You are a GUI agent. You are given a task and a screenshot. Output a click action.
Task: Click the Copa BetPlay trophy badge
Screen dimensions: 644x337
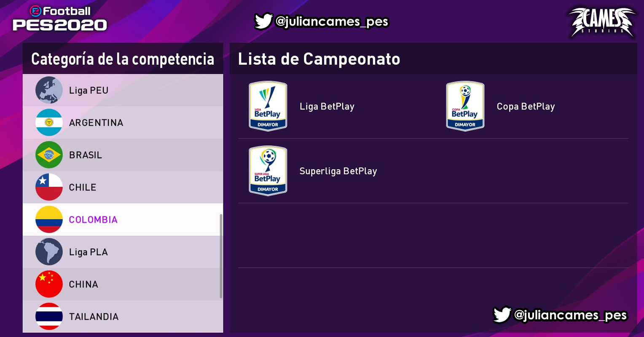click(465, 106)
